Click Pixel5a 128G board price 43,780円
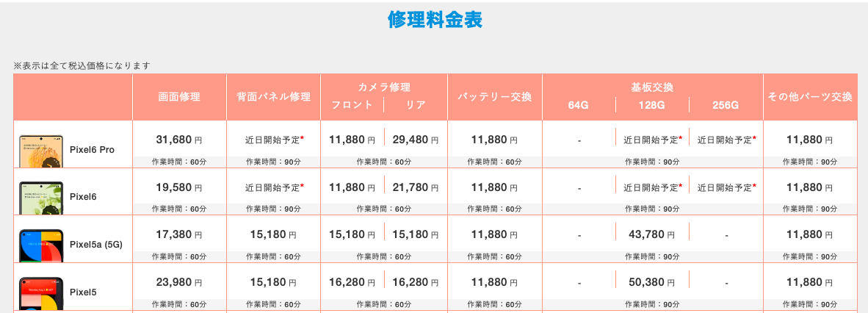Viewport: 868px width, 313px height. 652,235
